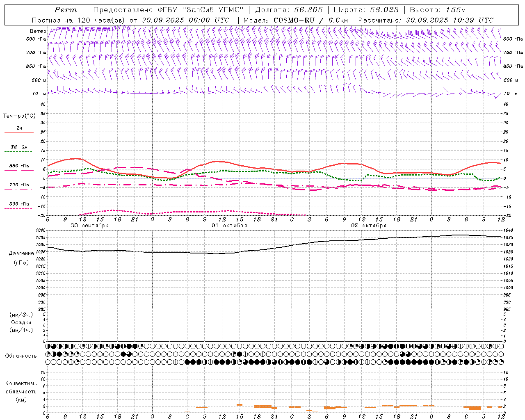
Task: Click the Ветер panel label
Action: tap(38, 31)
